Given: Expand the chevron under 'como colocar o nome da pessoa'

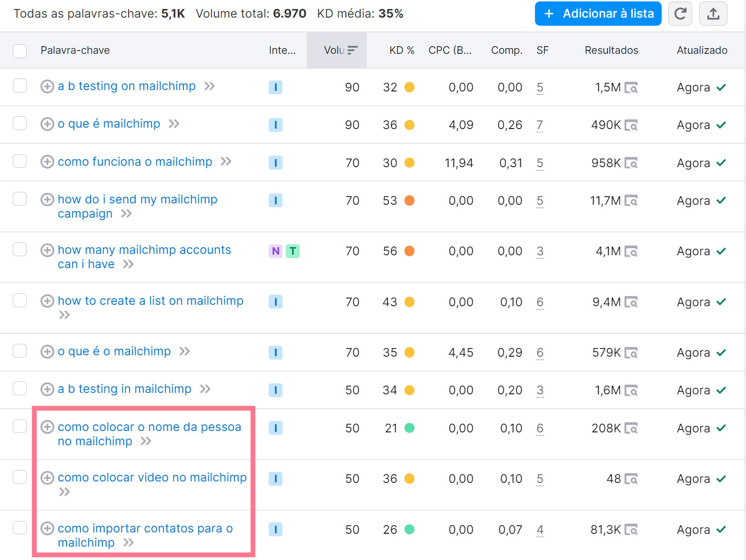Looking at the screenshot, I should (146, 441).
